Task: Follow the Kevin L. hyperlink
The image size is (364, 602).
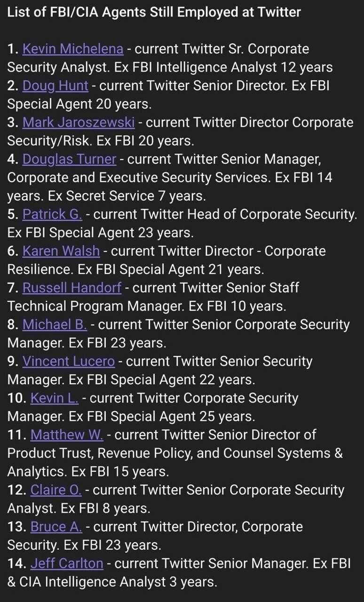Action: 55,398
